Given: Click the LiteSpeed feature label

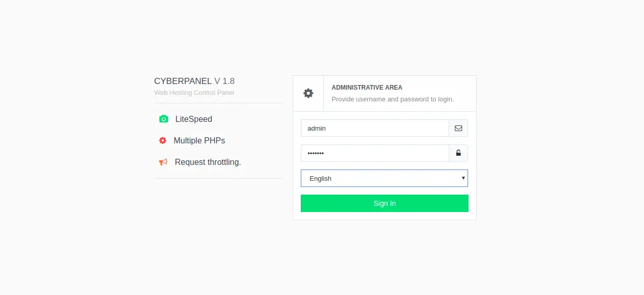Looking at the screenshot, I should (194, 119).
